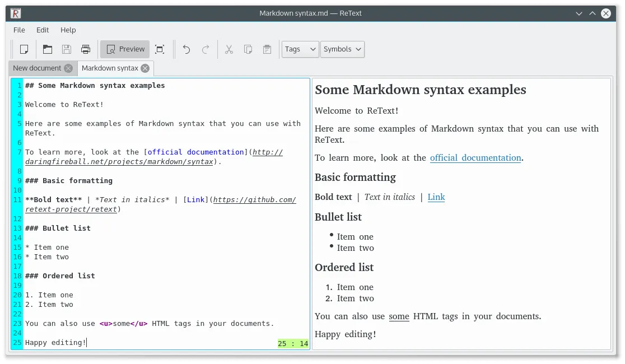Screen dimensions: 625x364
Task: Click the Cut scissors icon
Action: tap(229, 49)
